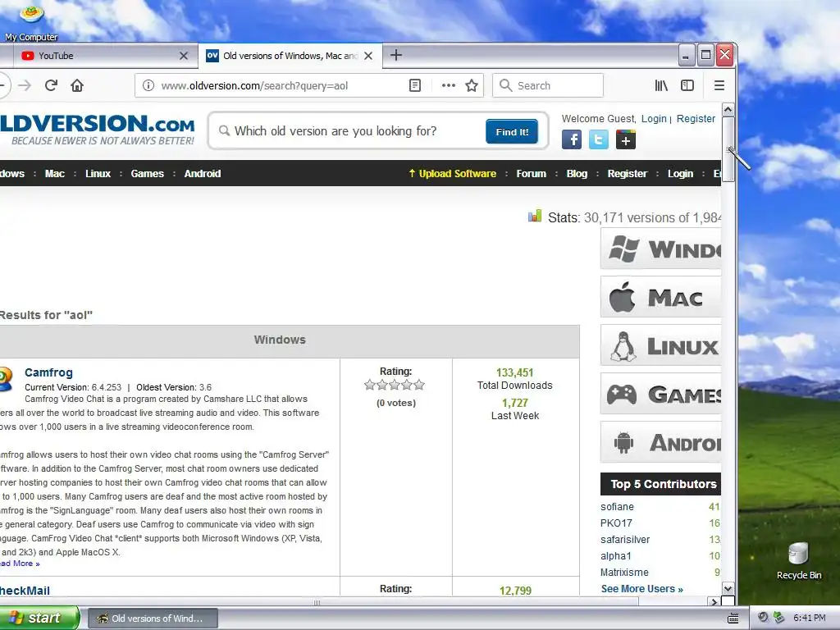Open the Windows Start button
The width and height of the screenshot is (840, 630).
[x=39, y=618]
